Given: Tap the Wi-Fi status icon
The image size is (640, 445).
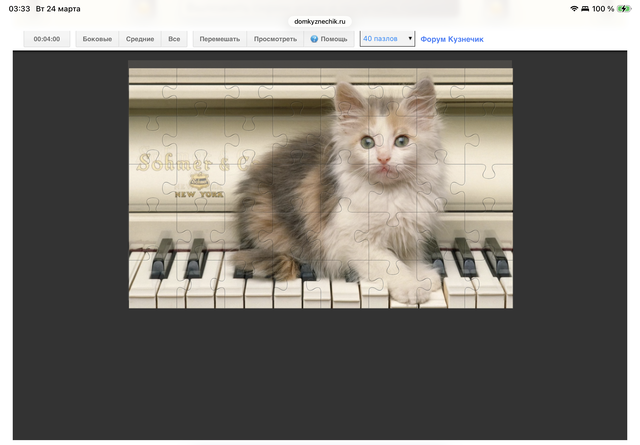Looking at the screenshot, I should pos(575,8).
